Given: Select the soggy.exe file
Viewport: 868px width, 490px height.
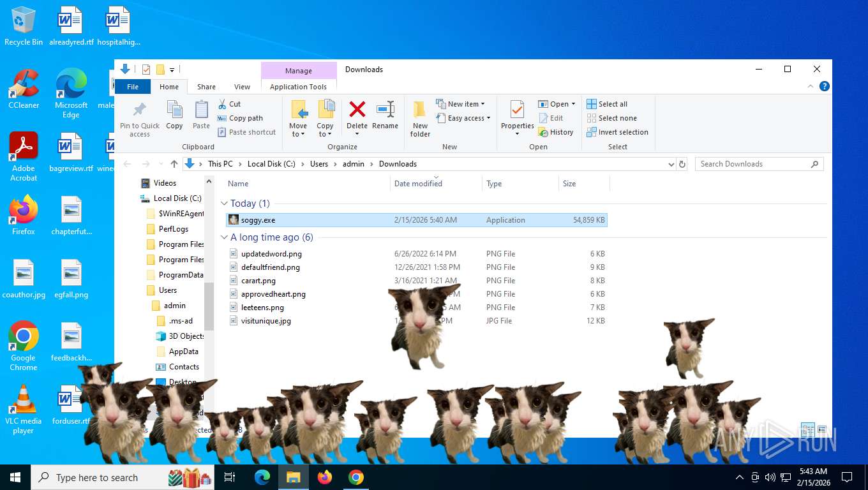Looking at the screenshot, I should [417, 220].
